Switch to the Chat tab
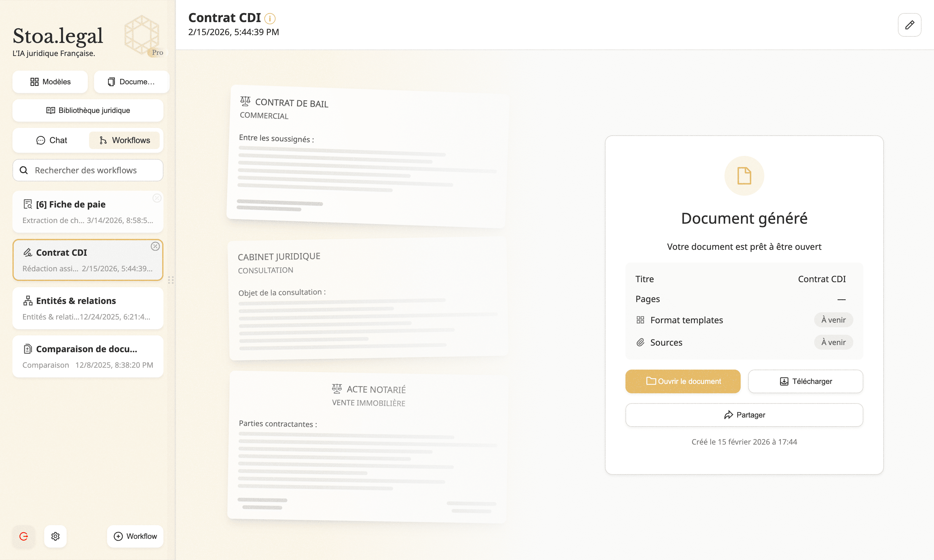The image size is (934, 560). (52, 140)
